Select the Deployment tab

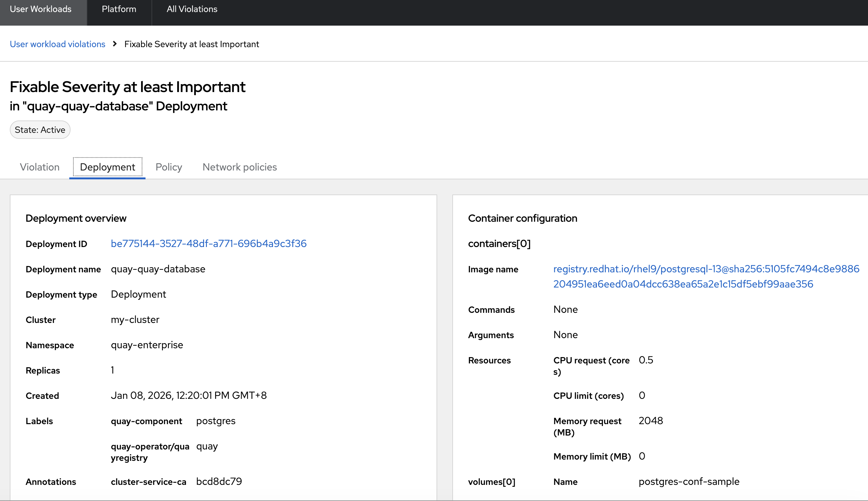(x=107, y=167)
